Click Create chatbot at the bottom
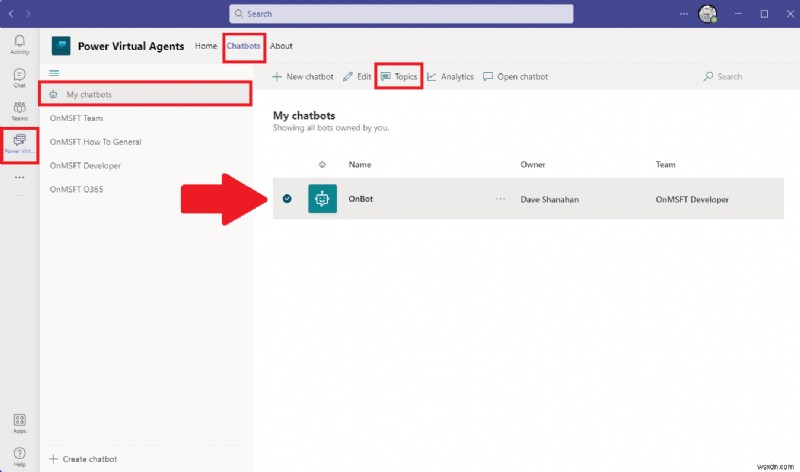Screen dimensions: 800x472 click(x=83, y=459)
